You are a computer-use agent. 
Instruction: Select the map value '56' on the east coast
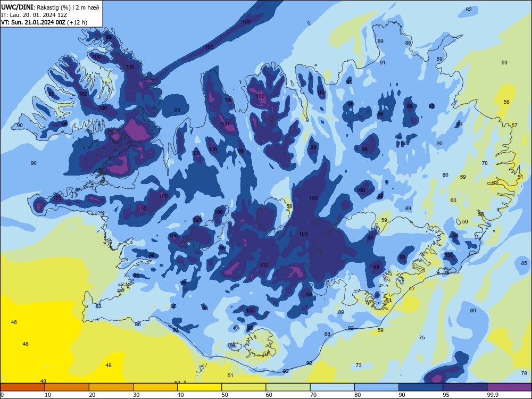pos(481,214)
